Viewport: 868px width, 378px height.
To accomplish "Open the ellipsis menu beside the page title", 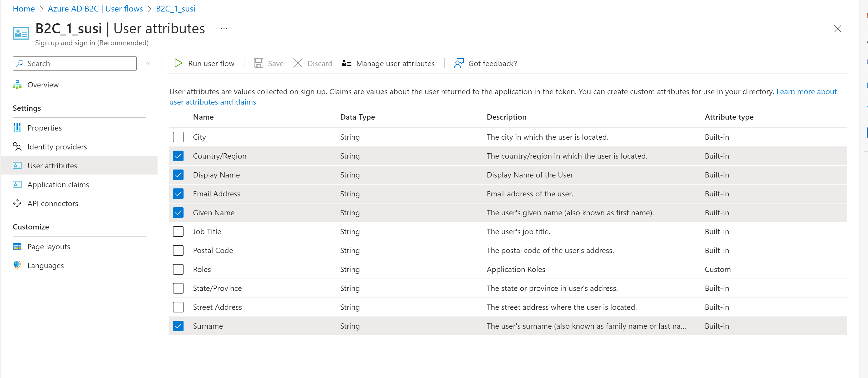I will 223,29.
